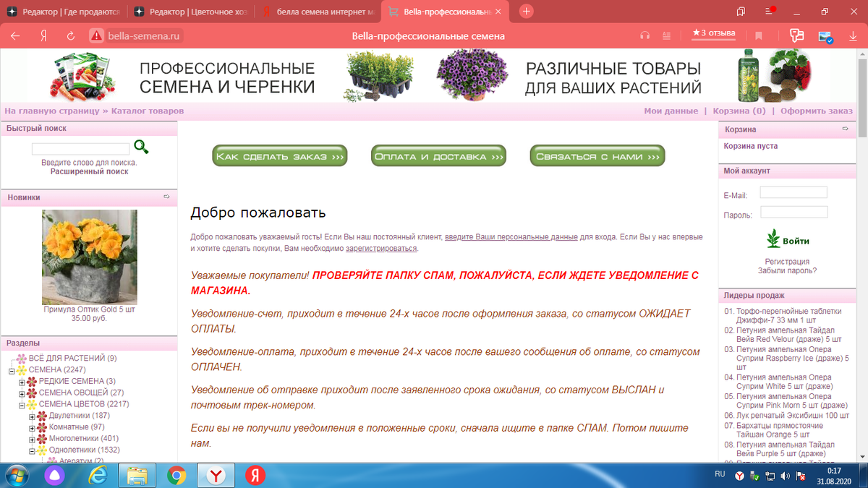Bookmark the page with the bookmark icon
Image resolution: width=868 pixels, height=488 pixels.
click(759, 35)
